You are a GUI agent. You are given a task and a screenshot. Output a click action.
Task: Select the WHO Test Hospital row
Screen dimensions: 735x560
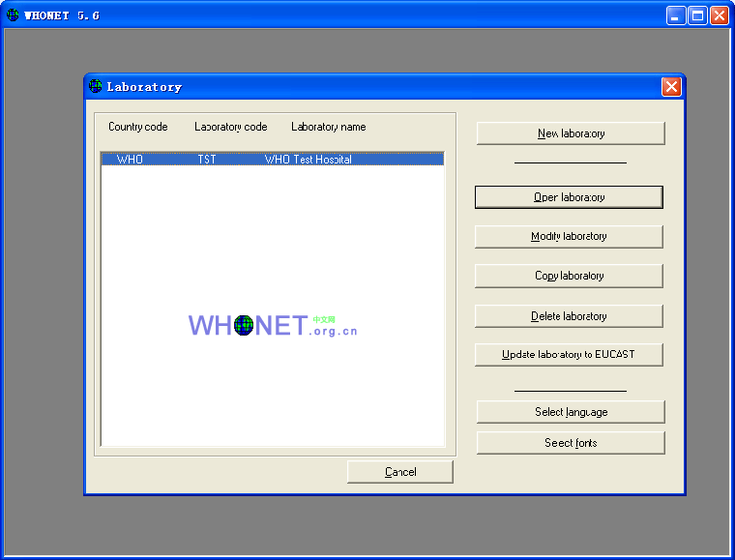273,160
